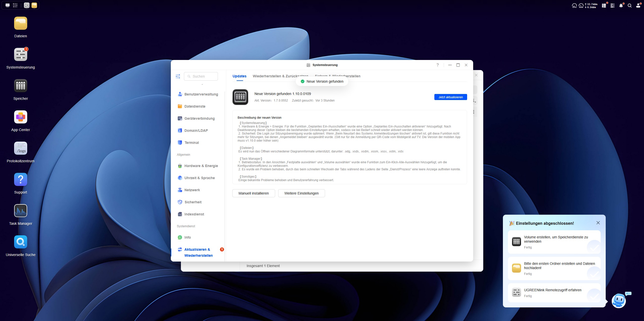The height and width of the screenshot is (321, 644).
Task: Open the Protokollzentrum logs icon
Action: [21, 148]
